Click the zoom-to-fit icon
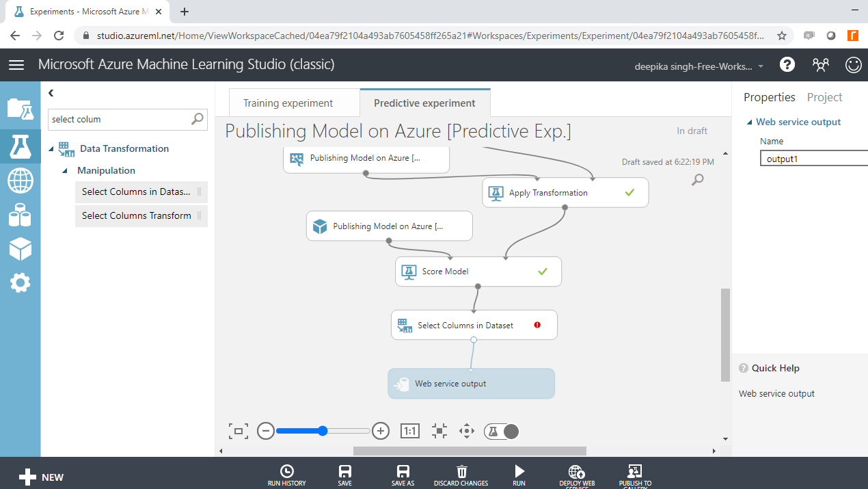 (x=439, y=431)
